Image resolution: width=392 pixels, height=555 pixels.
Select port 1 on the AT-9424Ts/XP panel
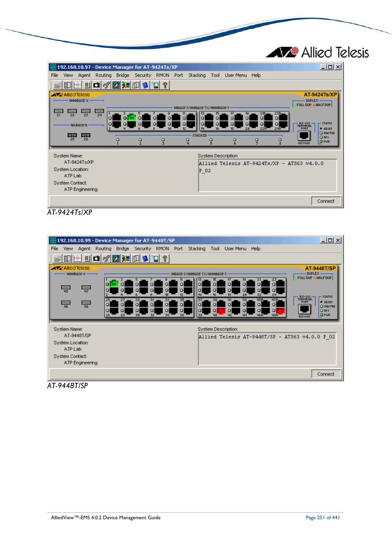[117, 117]
